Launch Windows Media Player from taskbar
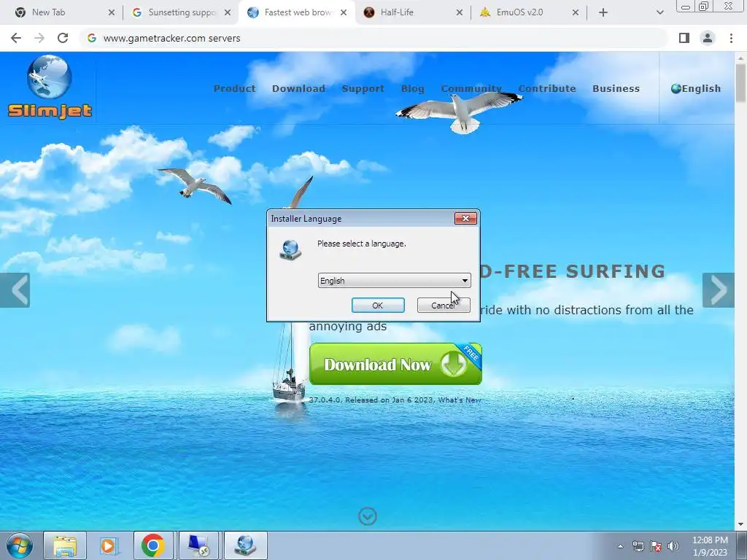Image resolution: width=747 pixels, height=560 pixels. click(109, 545)
